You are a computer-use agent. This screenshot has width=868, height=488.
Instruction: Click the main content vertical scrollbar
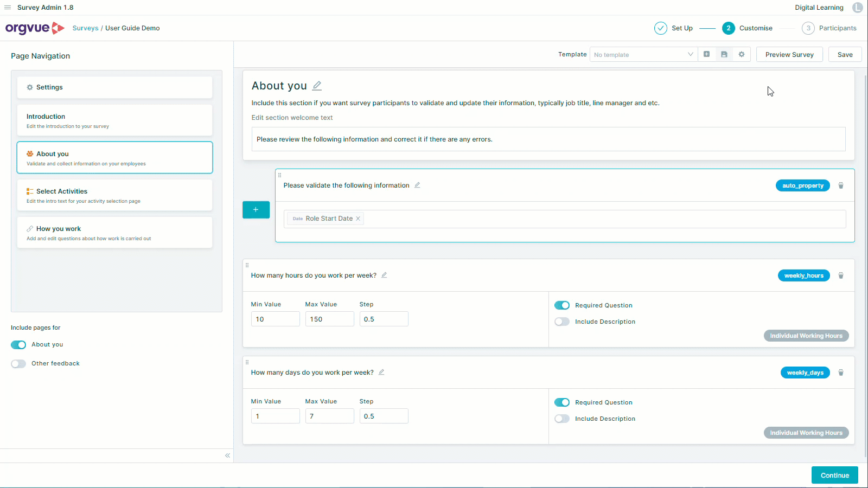[x=865, y=266]
